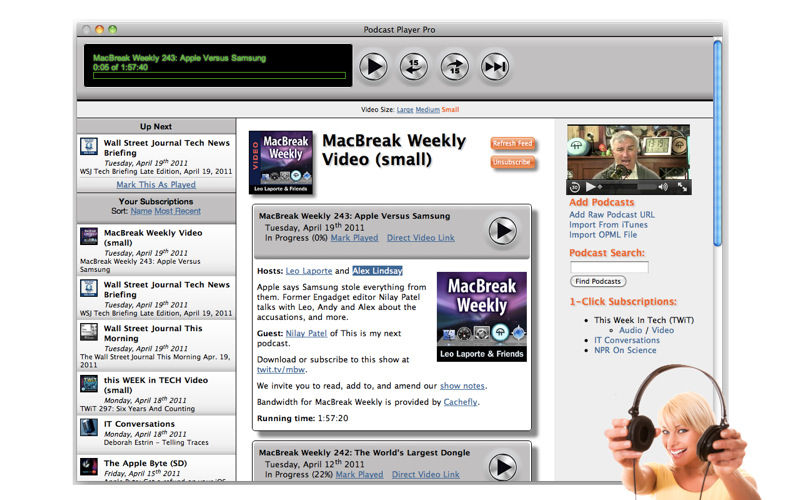Click the IT Conversations icon in subscriptions list
Screen dimensions: 800x500
click(89, 427)
